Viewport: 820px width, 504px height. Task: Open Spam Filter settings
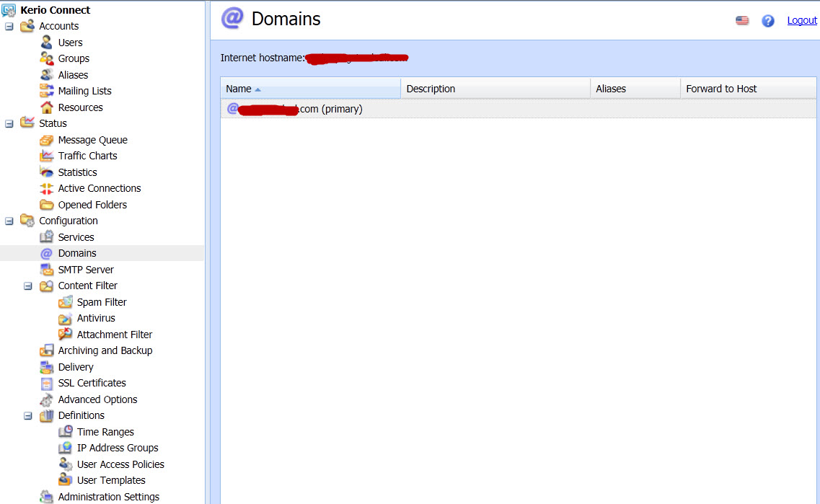point(102,301)
